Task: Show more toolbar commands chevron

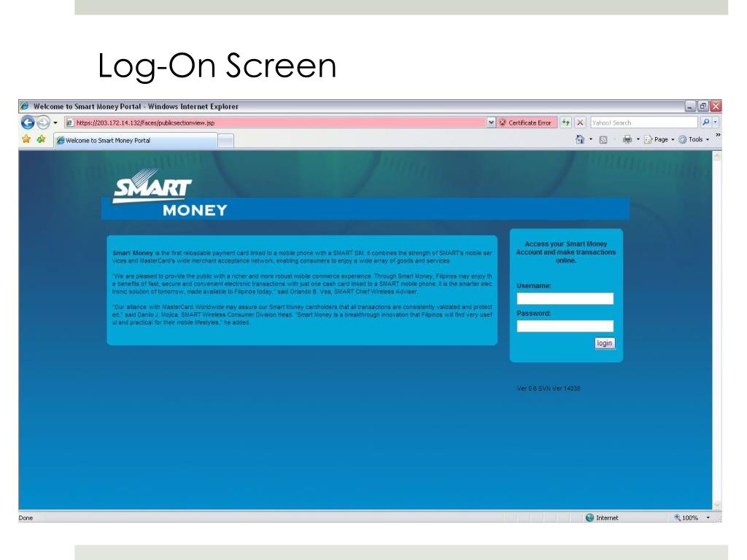Action: pos(718,136)
